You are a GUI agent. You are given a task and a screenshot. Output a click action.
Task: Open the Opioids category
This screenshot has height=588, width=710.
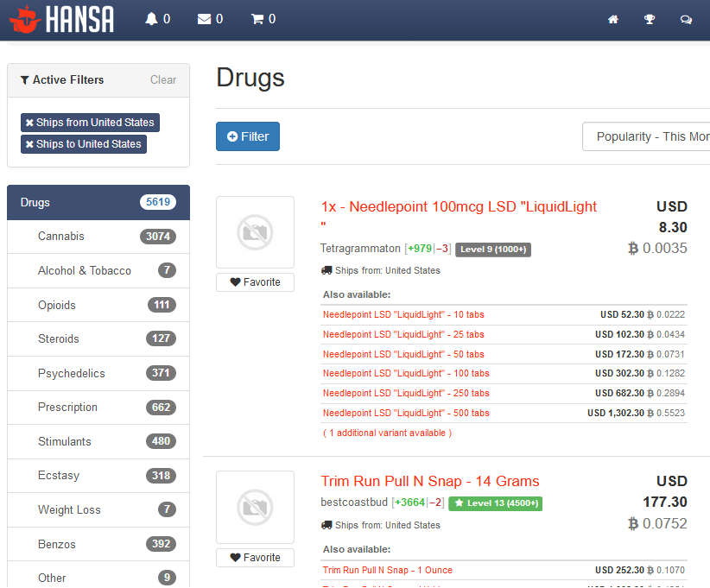[98, 305]
